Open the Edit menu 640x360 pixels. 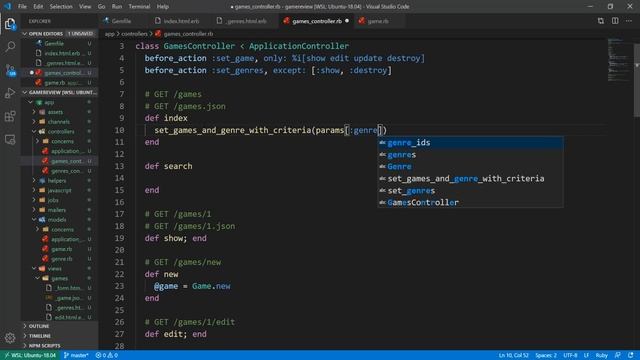coord(38,7)
